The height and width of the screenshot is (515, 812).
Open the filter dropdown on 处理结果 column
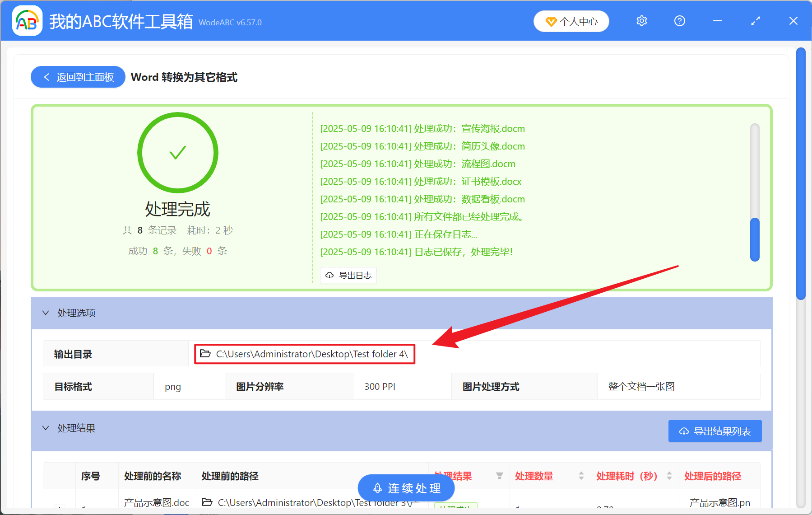click(500, 476)
